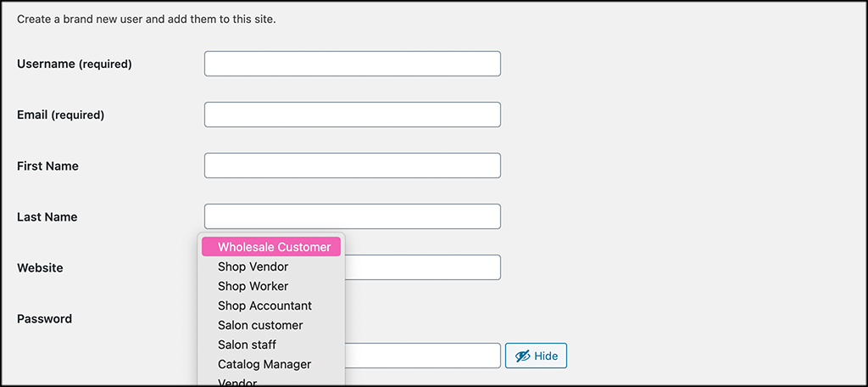868x387 pixels.
Task: Click the Website label text
Action: pyautogui.click(x=40, y=268)
